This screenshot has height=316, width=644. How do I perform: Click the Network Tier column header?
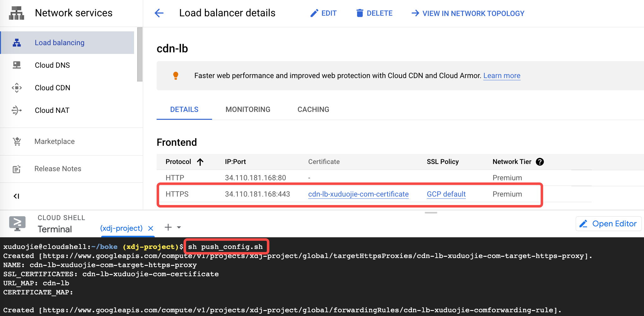(x=512, y=162)
